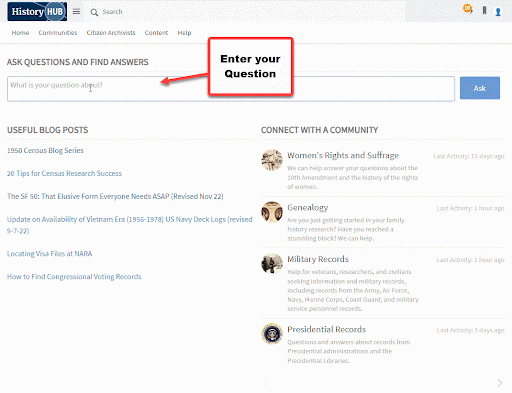Open Locating Visa Files at NARA

pos(49,254)
